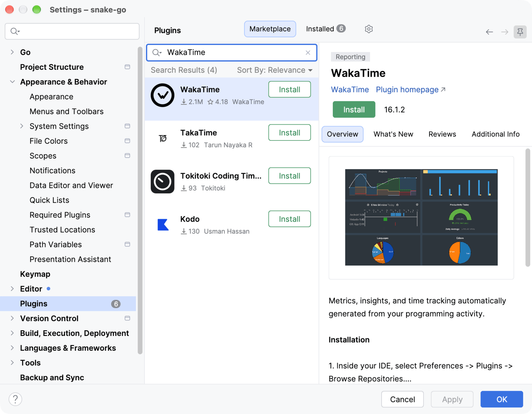Expand Version Control settings node
The height and width of the screenshot is (414, 532).
tap(12, 318)
